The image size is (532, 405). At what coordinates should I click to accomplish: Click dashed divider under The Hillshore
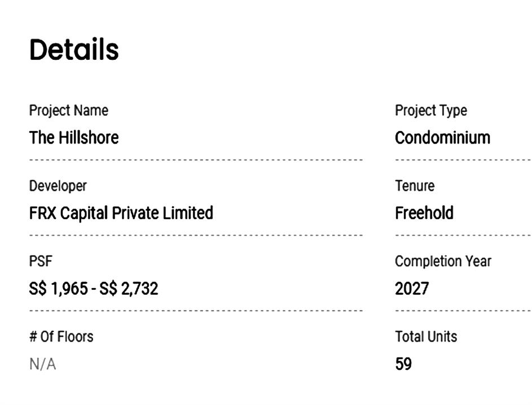195,160
